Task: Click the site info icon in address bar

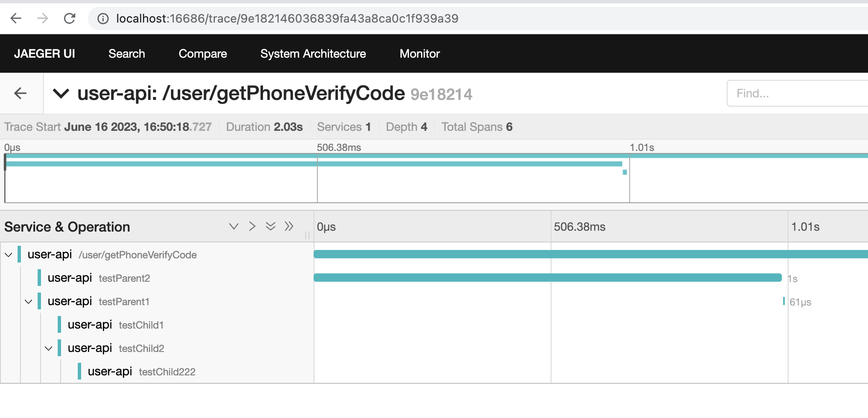Action: pyautogui.click(x=103, y=18)
